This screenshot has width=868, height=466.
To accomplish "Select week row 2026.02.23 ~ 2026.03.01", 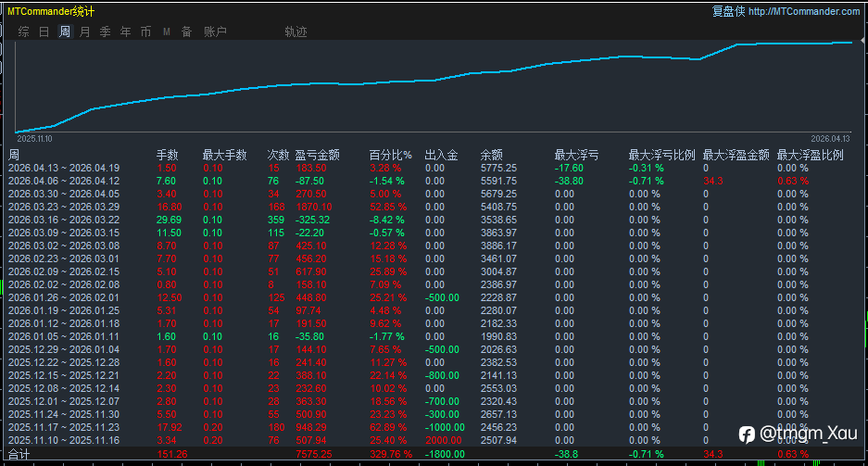I will click(x=434, y=258).
